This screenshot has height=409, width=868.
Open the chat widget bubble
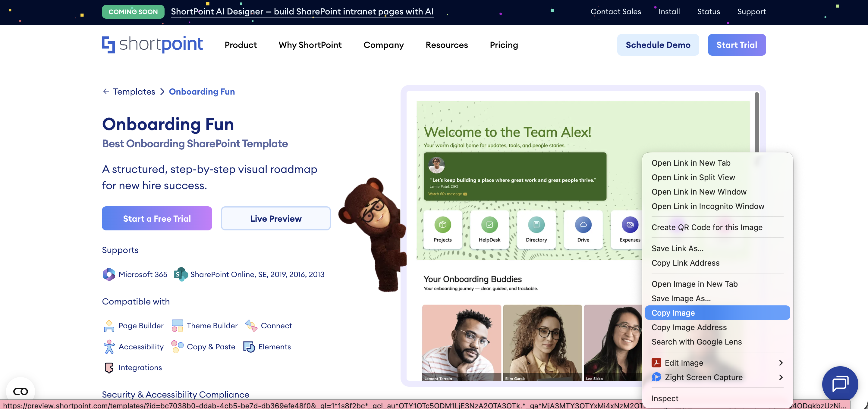click(840, 384)
